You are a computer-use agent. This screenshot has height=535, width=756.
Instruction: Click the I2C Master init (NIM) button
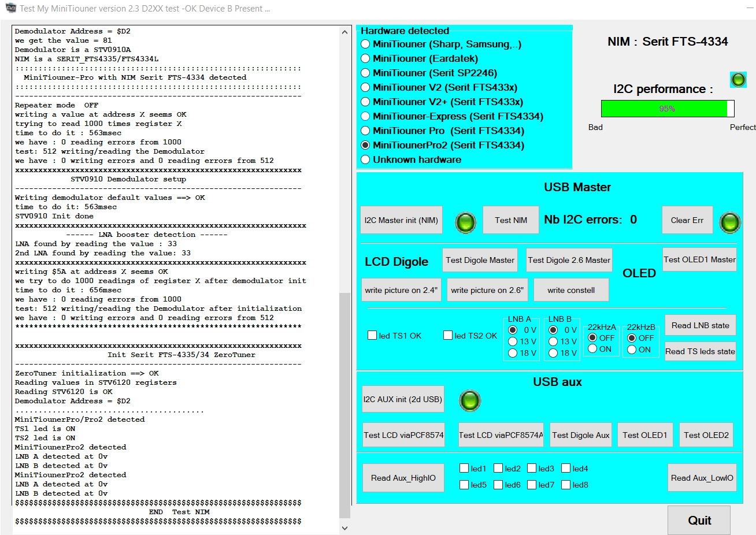(401, 220)
